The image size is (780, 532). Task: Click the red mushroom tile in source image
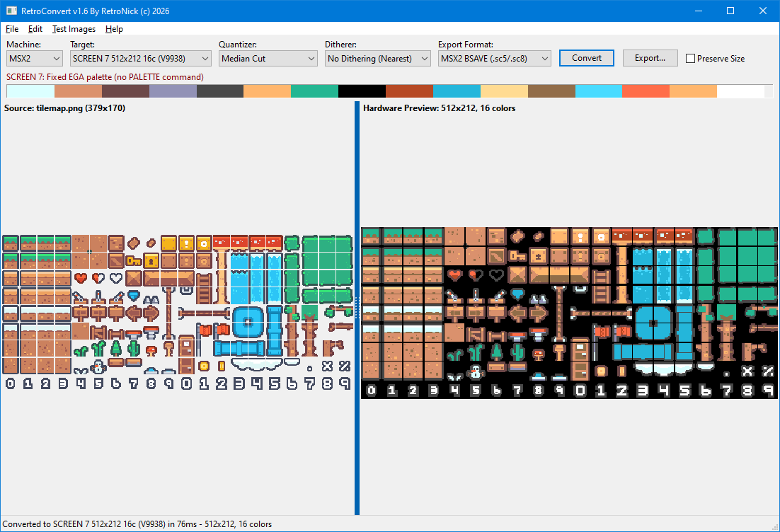point(151,350)
